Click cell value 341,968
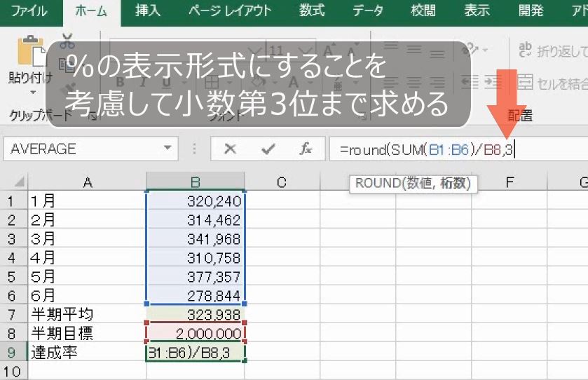588x380 pixels. coord(196,239)
